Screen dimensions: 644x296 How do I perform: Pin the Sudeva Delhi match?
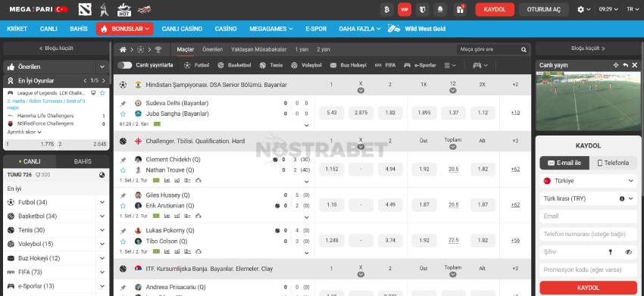point(123,104)
